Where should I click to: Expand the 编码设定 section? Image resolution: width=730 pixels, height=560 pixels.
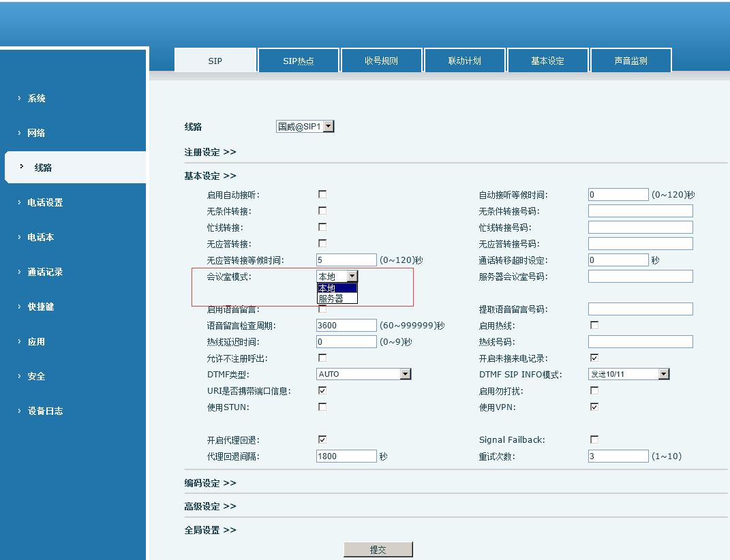(210, 483)
